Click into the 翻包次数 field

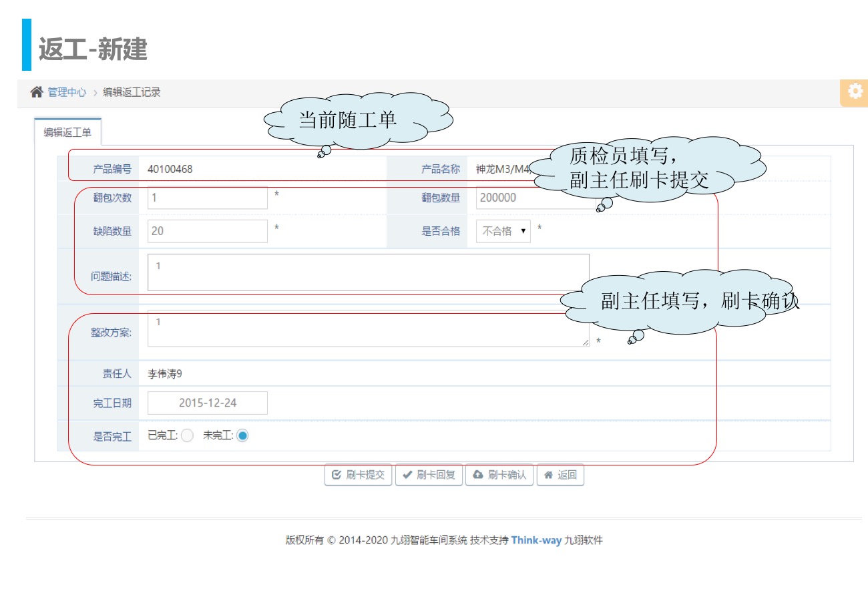coord(207,198)
